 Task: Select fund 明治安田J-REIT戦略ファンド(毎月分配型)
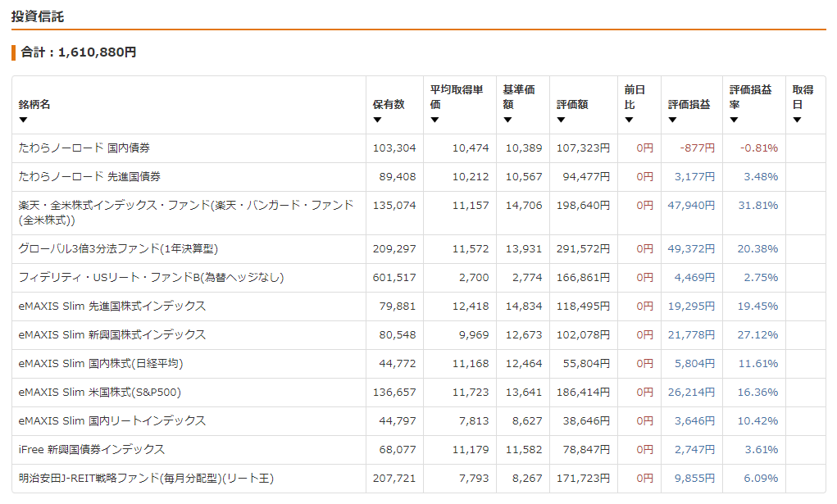tap(146, 479)
